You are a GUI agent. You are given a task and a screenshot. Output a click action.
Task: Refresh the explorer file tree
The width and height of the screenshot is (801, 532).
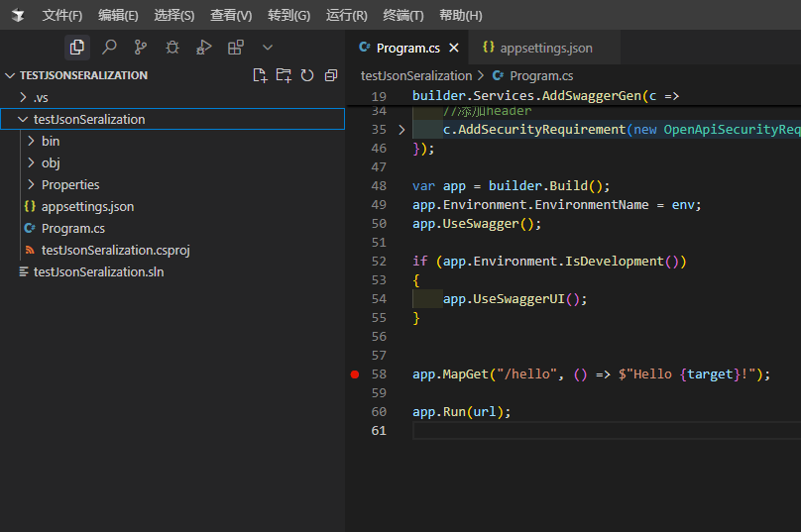tap(307, 75)
